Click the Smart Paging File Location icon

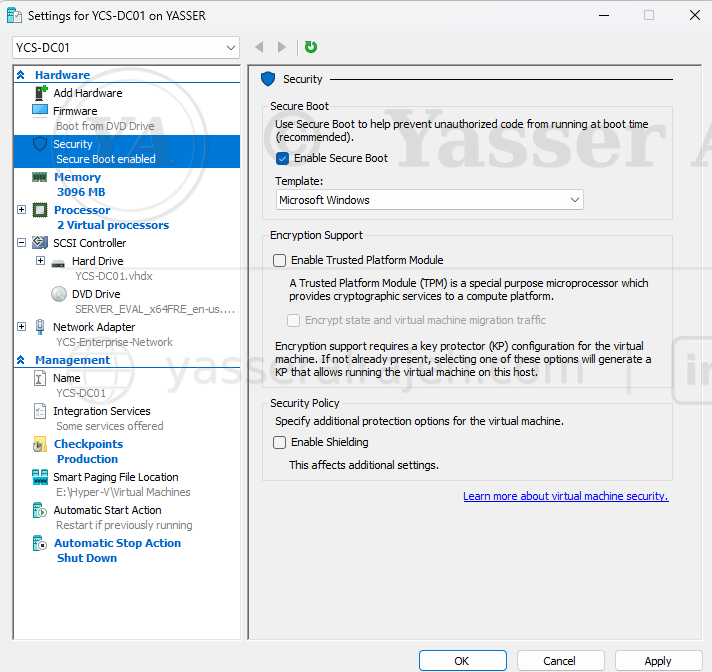pos(40,477)
